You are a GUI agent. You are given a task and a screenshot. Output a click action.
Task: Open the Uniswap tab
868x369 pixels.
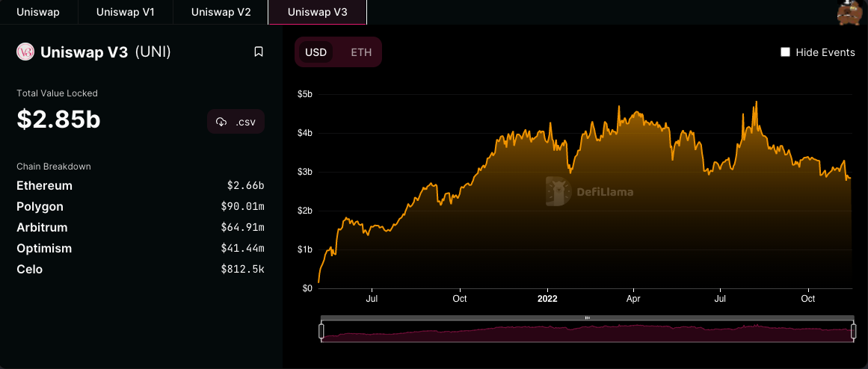tap(38, 12)
